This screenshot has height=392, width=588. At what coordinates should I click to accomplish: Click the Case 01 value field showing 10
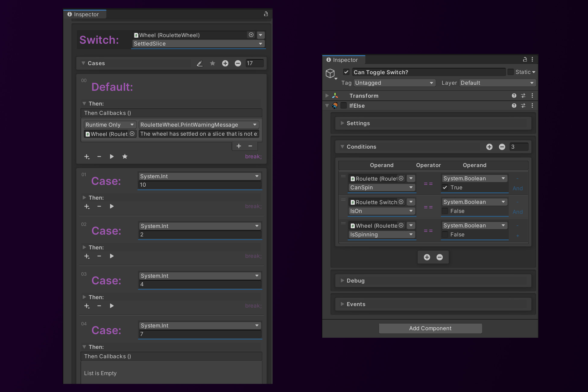[x=200, y=185]
